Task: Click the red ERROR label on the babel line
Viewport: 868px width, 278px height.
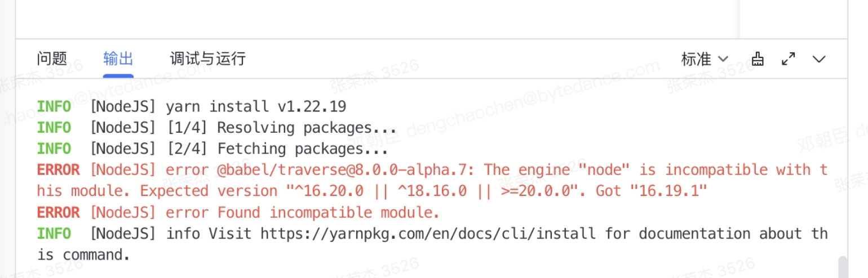Action: 59,170
